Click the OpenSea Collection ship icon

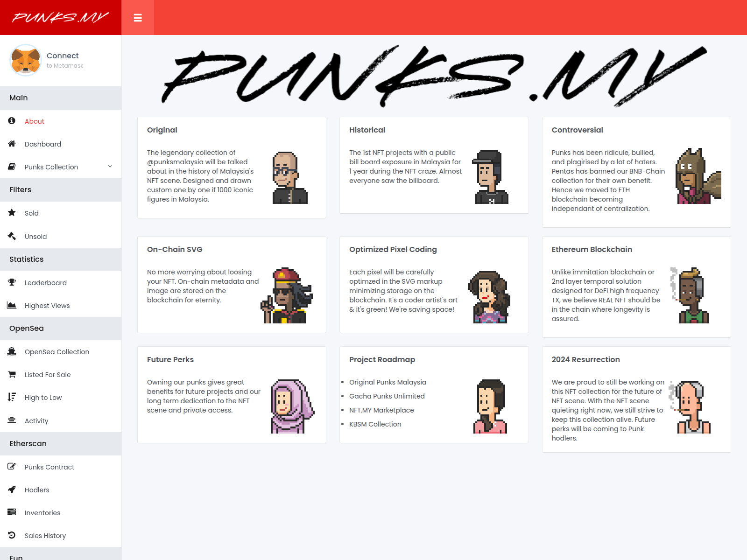point(12,351)
